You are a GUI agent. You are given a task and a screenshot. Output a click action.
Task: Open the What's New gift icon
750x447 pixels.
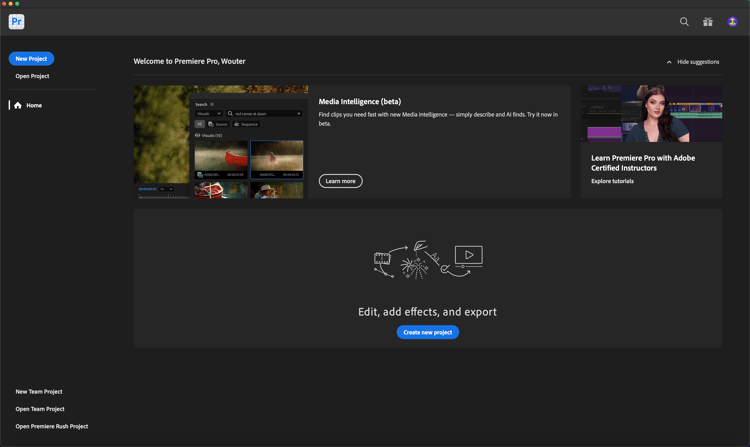point(707,22)
